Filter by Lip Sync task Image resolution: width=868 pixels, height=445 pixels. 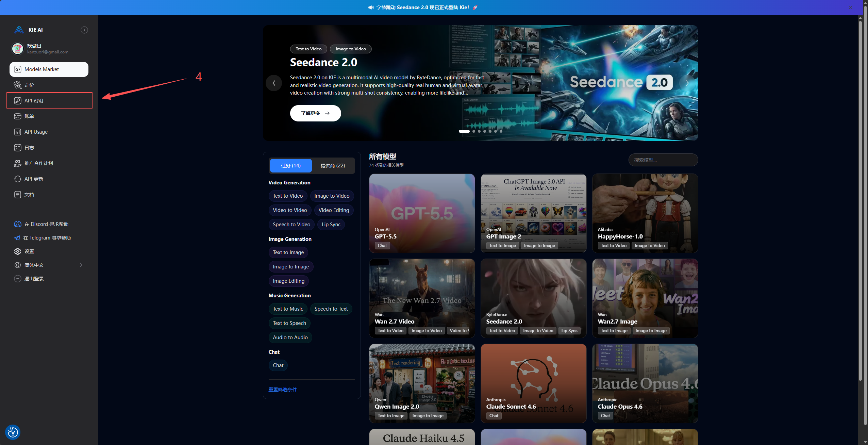coord(331,225)
